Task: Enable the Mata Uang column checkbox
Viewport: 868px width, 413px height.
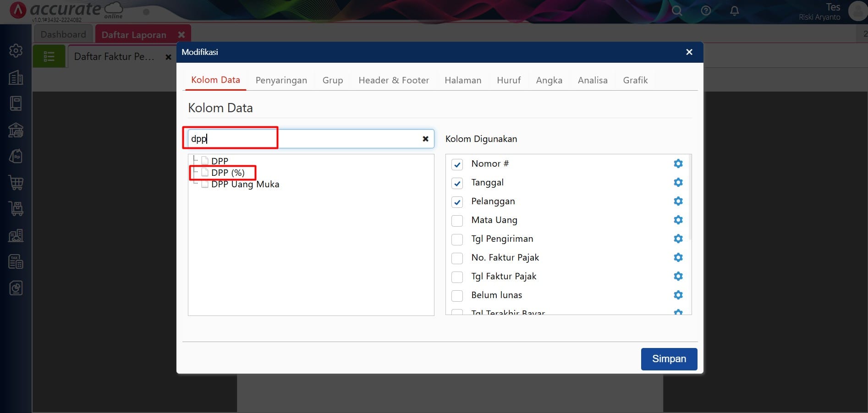Action: point(457,221)
